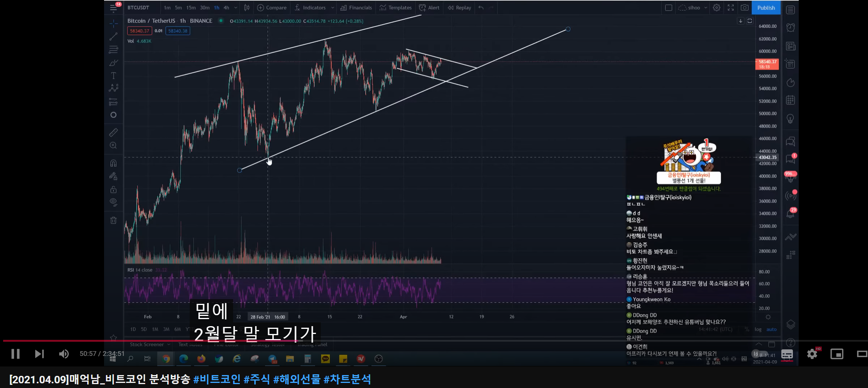Select the text annotation tool
868x388 pixels.
click(113, 76)
